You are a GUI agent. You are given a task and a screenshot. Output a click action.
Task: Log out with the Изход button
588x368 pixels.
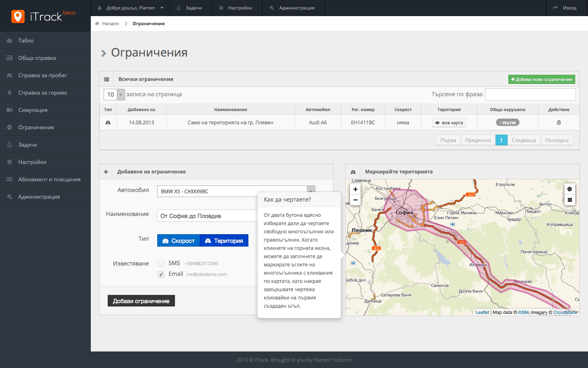click(x=567, y=8)
